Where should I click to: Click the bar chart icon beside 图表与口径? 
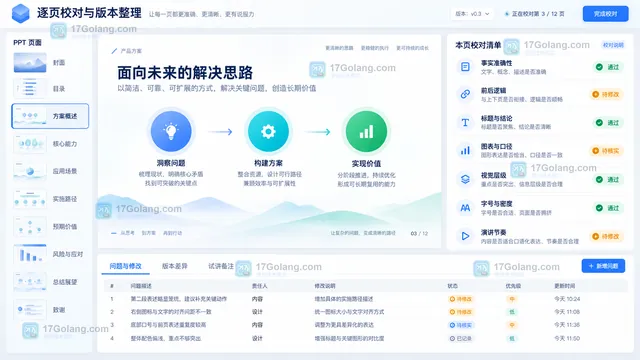(465, 151)
